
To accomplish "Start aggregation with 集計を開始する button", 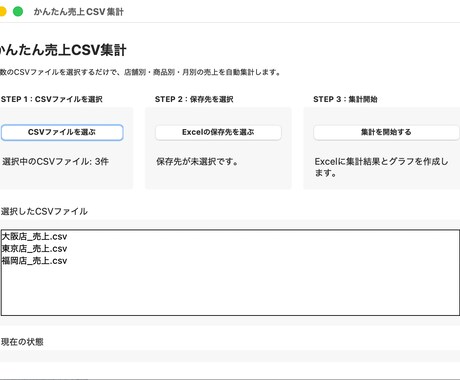I will click(x=386, y=132).
